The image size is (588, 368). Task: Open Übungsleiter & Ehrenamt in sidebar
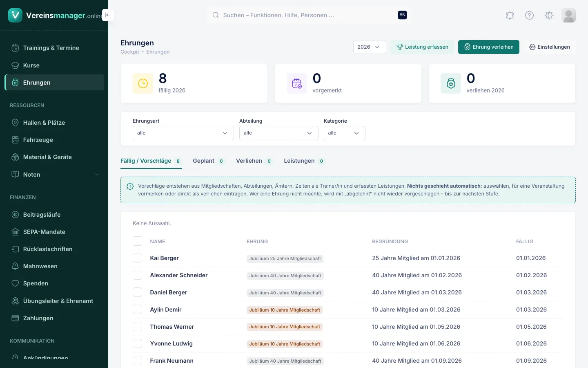[x=54, y=301]
